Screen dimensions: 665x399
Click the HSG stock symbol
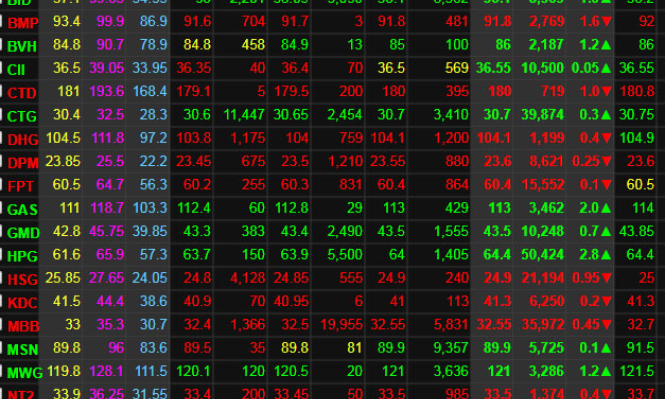pos(22,279)
